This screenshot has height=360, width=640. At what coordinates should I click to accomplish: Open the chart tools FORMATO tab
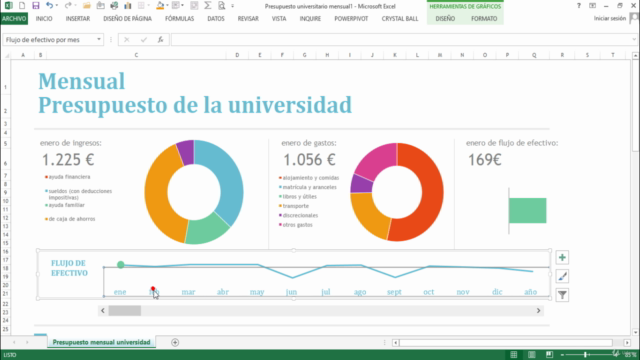point(484,18)
